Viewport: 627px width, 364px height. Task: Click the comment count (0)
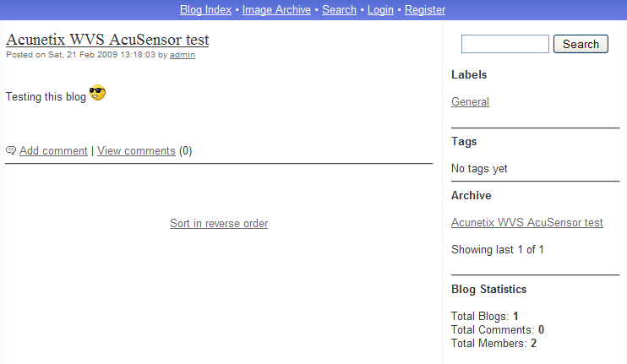(x=186, y=150)
